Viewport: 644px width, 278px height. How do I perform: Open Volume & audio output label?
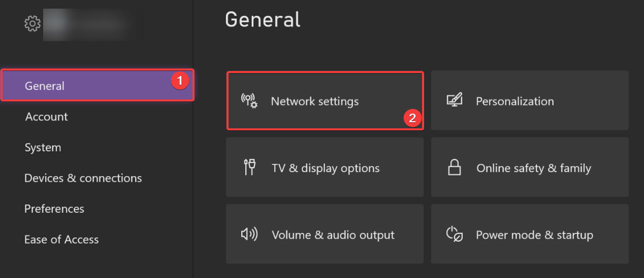click(x=333, y=235)
